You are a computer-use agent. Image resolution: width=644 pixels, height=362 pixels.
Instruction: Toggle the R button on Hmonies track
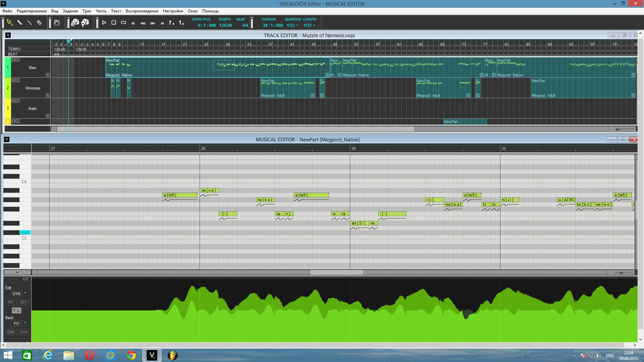pos(48,95)
